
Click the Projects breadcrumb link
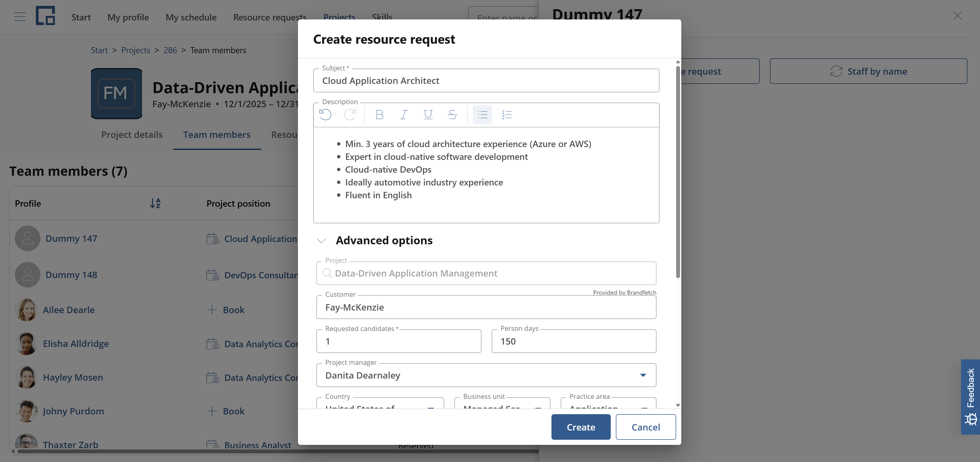135,50
